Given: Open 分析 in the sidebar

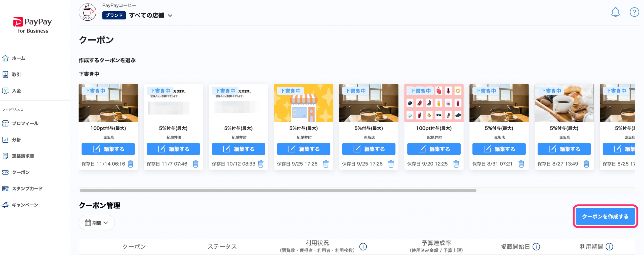Looking at the screenshot, I should 16,140.
